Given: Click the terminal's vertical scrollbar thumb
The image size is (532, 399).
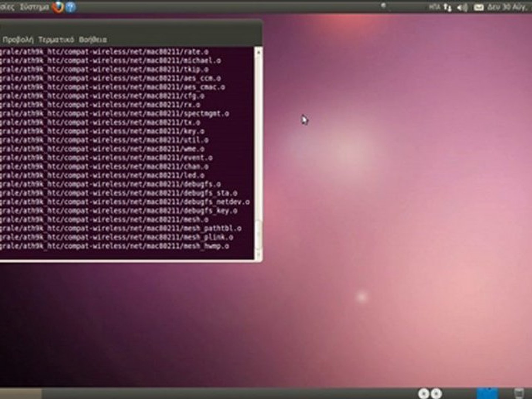Looking at the screenshot, I should (258, 235).
